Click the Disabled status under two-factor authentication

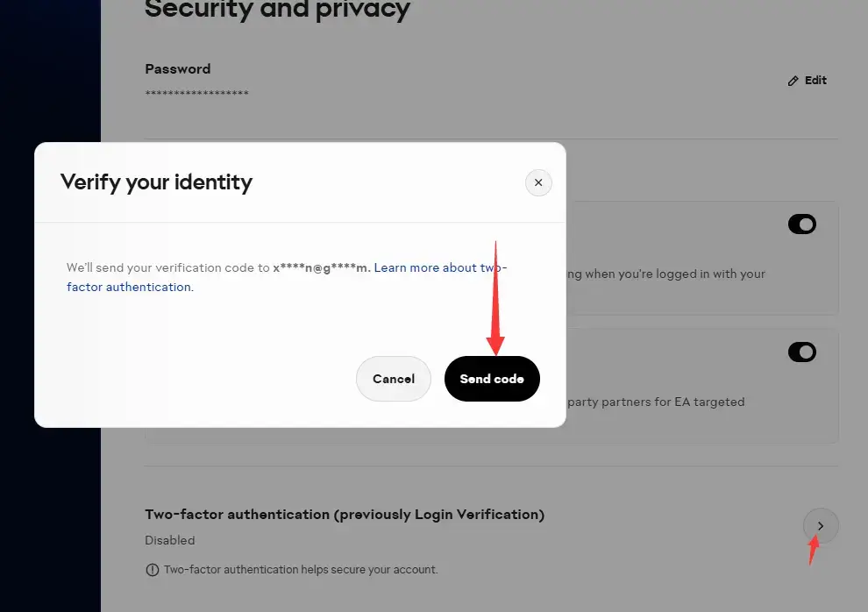coord(170,540)
